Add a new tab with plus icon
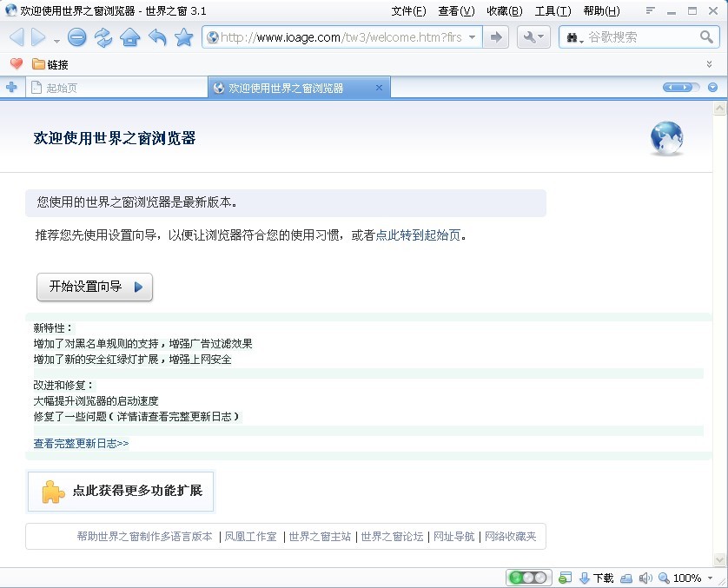This screenshot has height=588, width=728. tap(11, 87)
